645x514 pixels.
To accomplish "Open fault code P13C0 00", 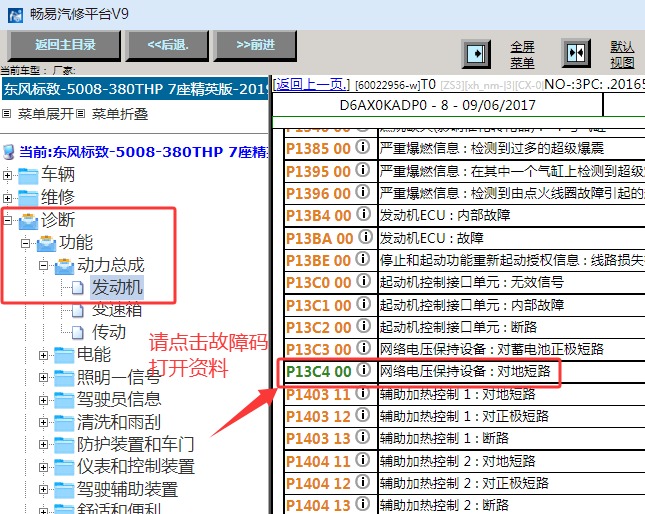I will tap(318, 282).
